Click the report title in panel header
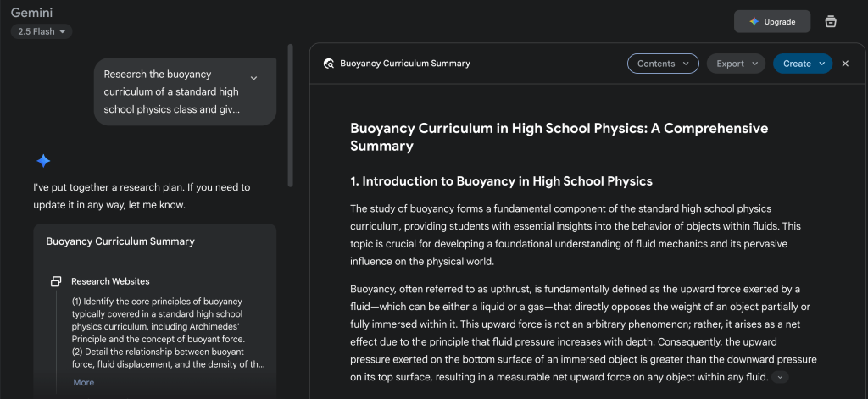Viewport: 868px width, 399px height. [404, 64]
